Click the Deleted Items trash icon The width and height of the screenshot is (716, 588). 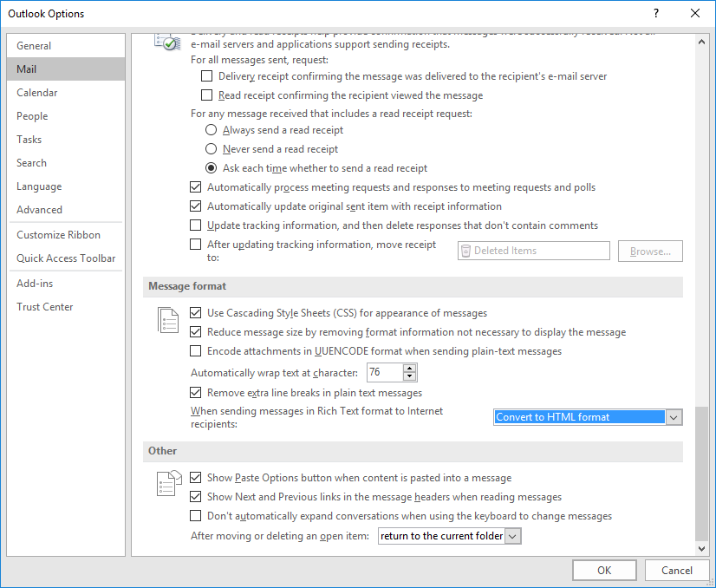coord(465,251)
